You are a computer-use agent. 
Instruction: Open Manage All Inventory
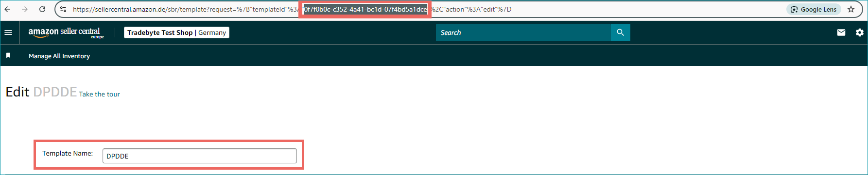(59, 56)
